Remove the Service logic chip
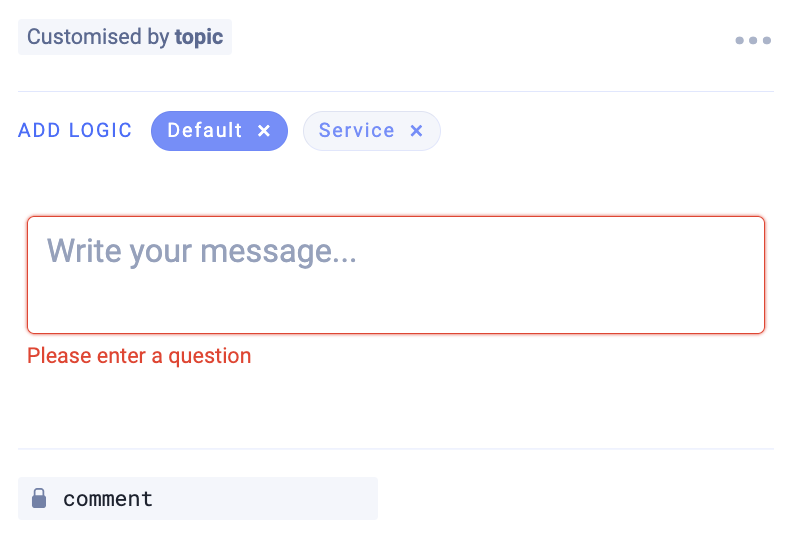The image size is (804, 544). click(x=416, y=131)
